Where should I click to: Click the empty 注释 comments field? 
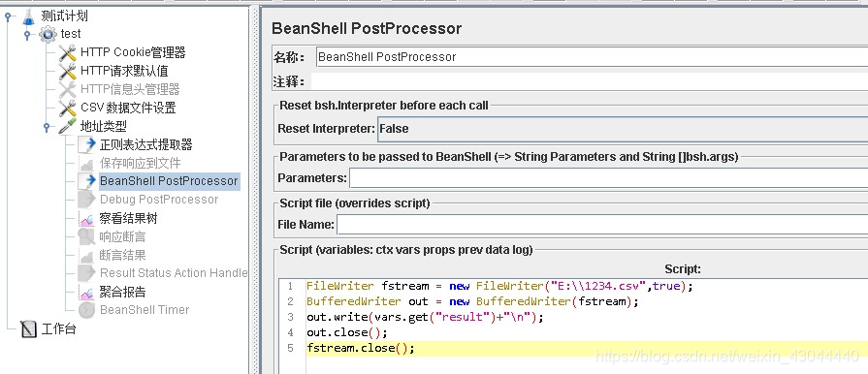click(590, 82)
